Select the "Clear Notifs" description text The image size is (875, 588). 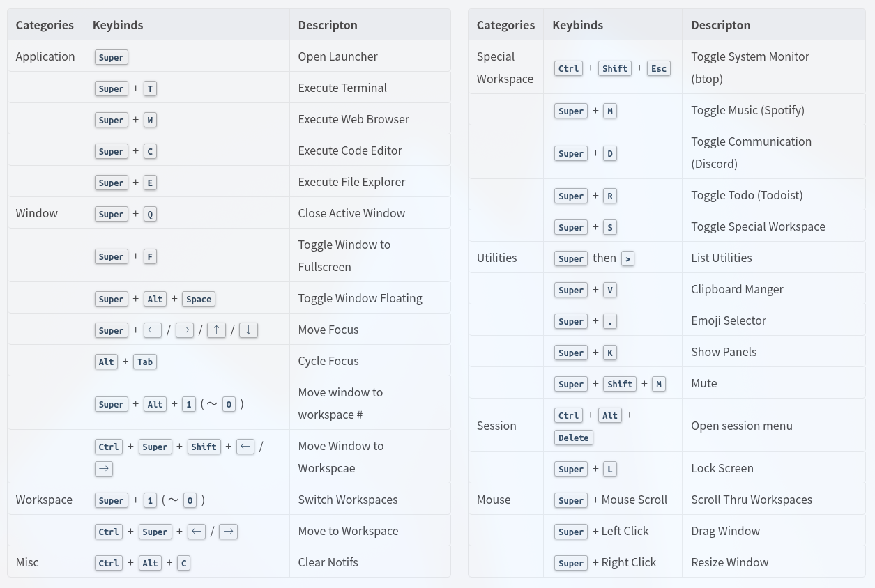328,562
